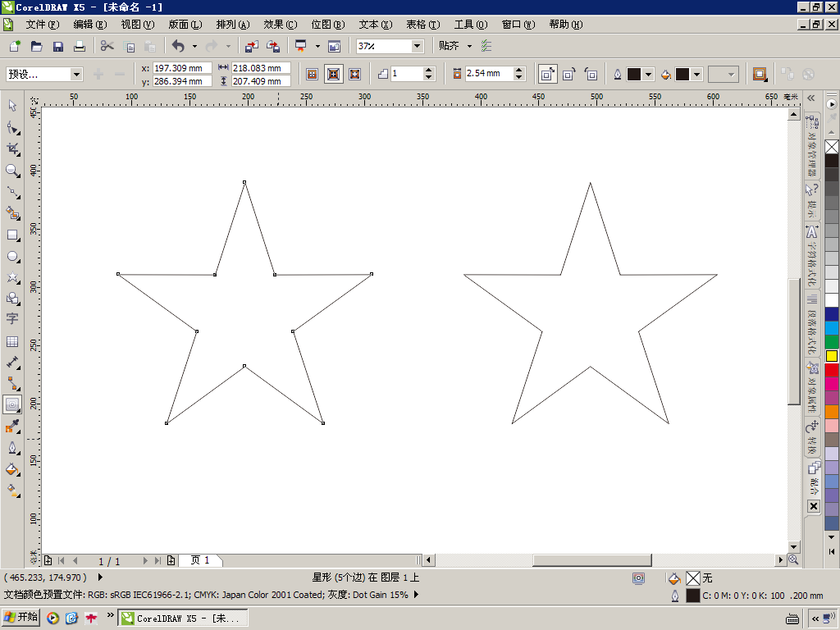Open the Effects menu
The image size is (840, 630).
[281, 25]
